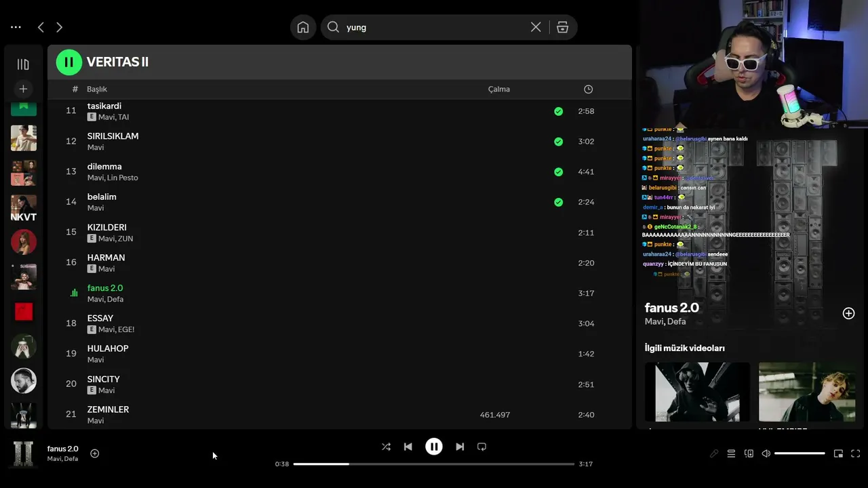Screen dimensions: 868x488
Task: Toggle repeat mode
Action: point(481,447)
